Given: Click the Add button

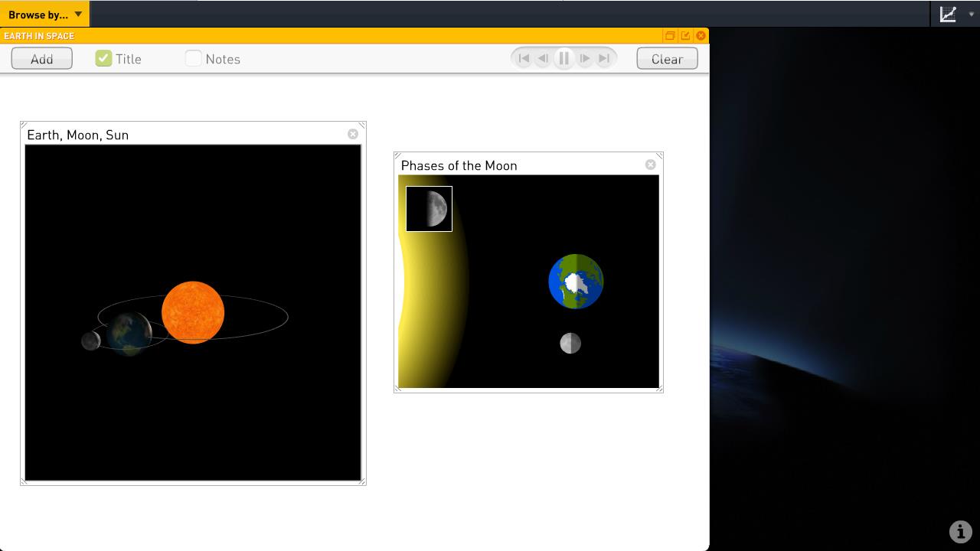Looking at the screenshot, I should (x=42, y=59).
